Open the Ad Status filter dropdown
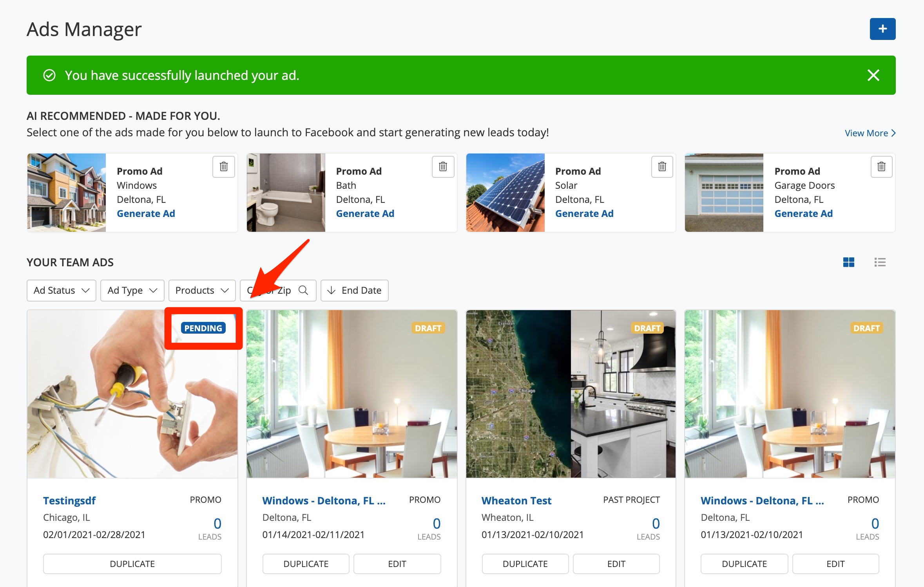 tap(62, 291)
